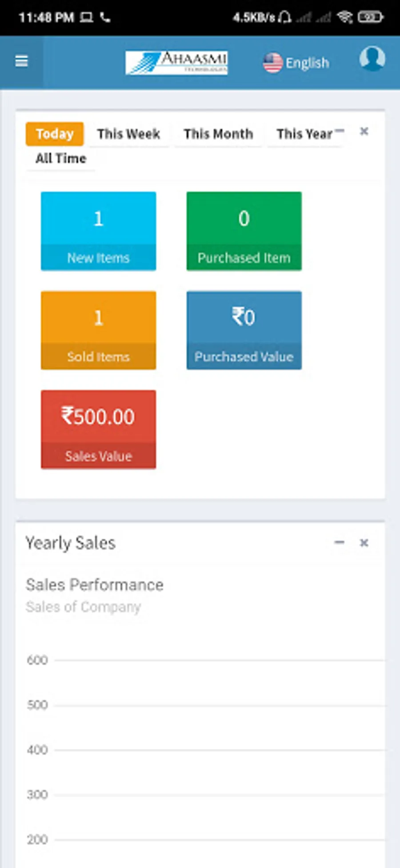This screenshot has height=868, width=400.
Task: Open the red Sales Value tile
Action: (x=98, y=429)
